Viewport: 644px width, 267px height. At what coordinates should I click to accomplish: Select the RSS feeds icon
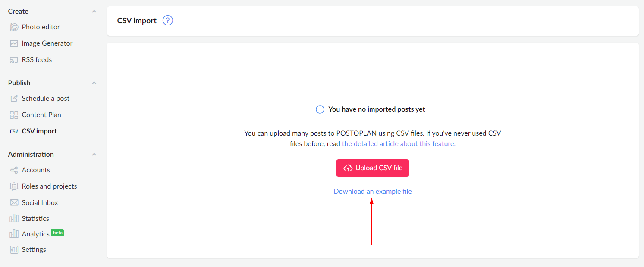[14, 60]
